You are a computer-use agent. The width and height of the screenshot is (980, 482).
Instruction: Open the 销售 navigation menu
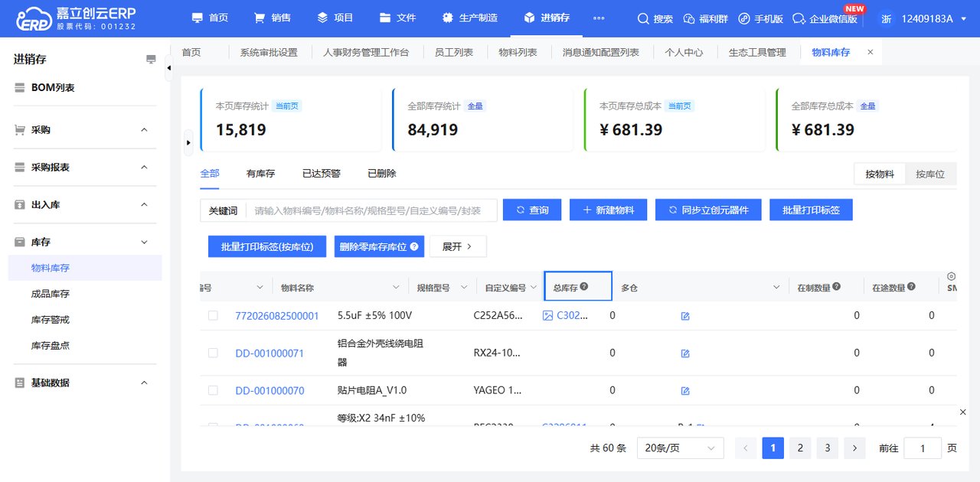pyautogui.click(x=272, y=18)
